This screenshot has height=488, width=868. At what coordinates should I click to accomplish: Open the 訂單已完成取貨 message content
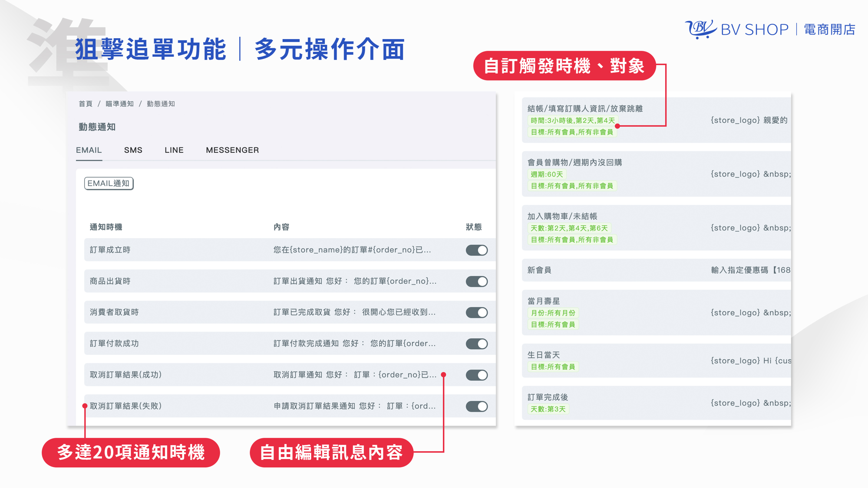click(x=354, y=312)
